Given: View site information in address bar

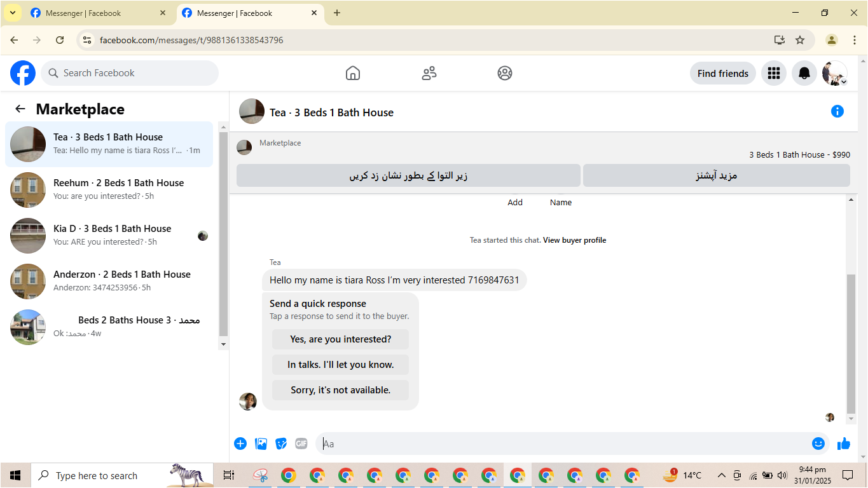Looking at the screenshot, I should coord(88,40).
